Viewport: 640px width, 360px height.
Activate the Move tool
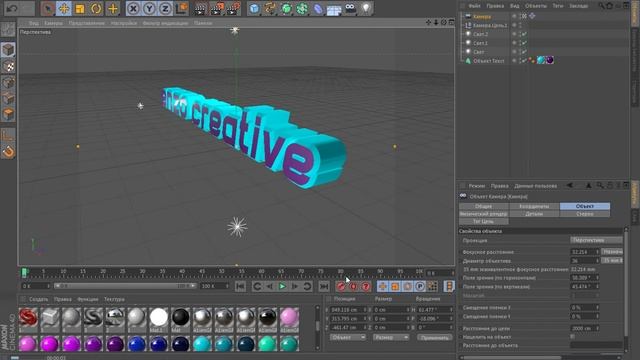64,9
